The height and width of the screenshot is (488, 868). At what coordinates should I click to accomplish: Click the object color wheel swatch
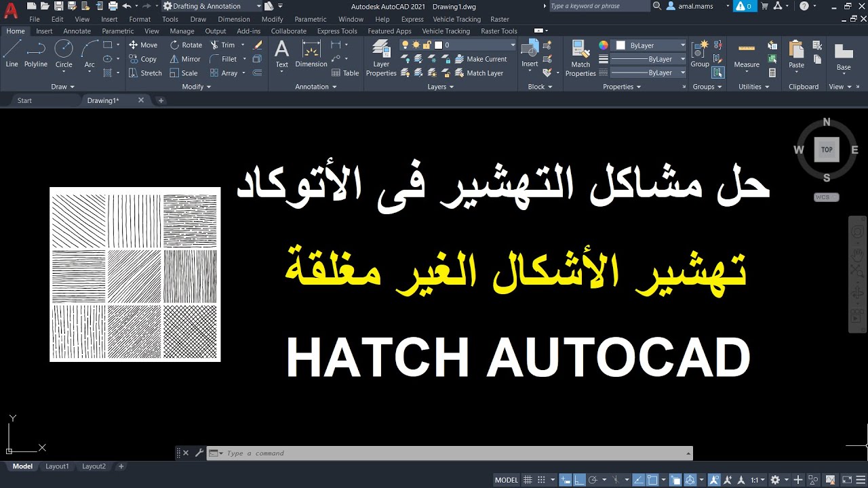[604, 45]
